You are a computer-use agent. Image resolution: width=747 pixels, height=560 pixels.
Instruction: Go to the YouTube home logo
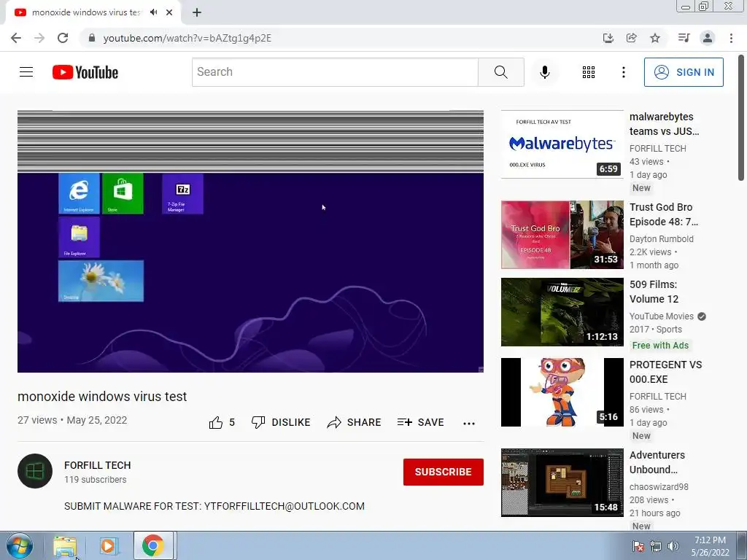pos(85,72)
